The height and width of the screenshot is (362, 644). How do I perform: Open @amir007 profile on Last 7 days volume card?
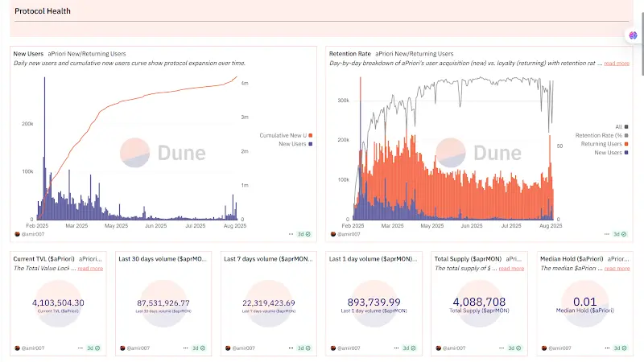coord(244,348)
